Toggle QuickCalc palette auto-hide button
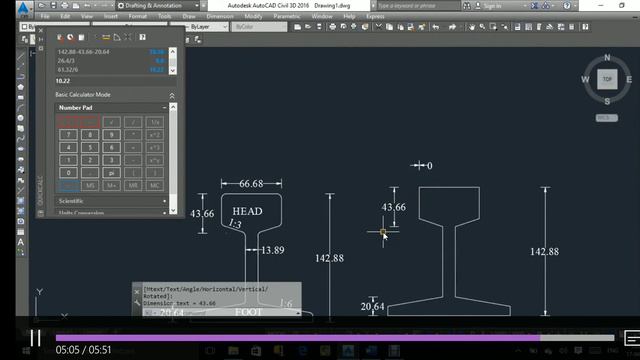This screenshot has height=360, width=640. tap(41, 39)
